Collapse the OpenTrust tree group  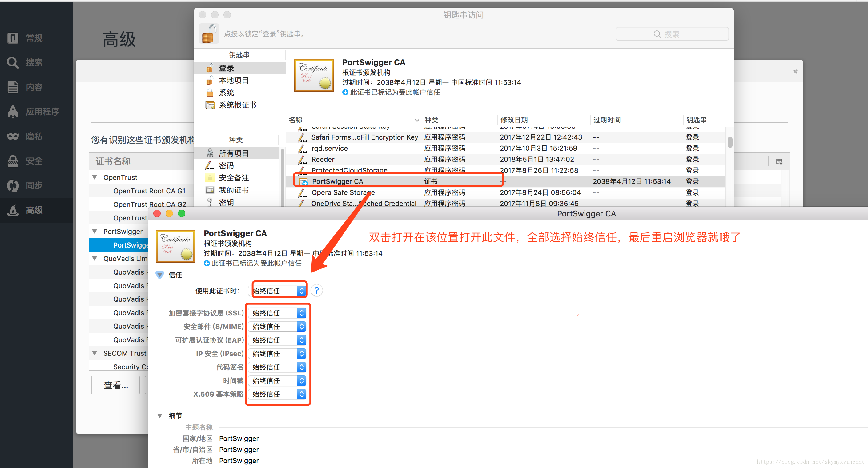pos(95,177)
